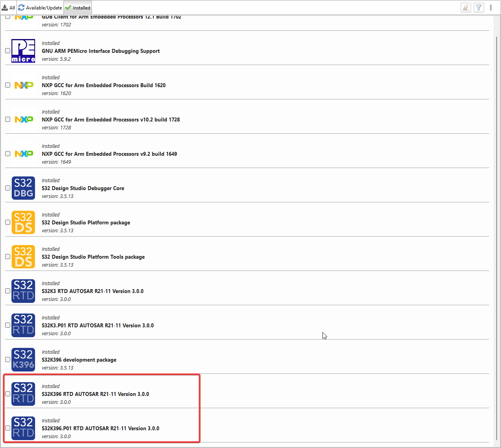Check the NXP GCC v10.2 build 1728 box
This screenshot has width=501, height=448.
pyautogui.click(x=7, y=119)
